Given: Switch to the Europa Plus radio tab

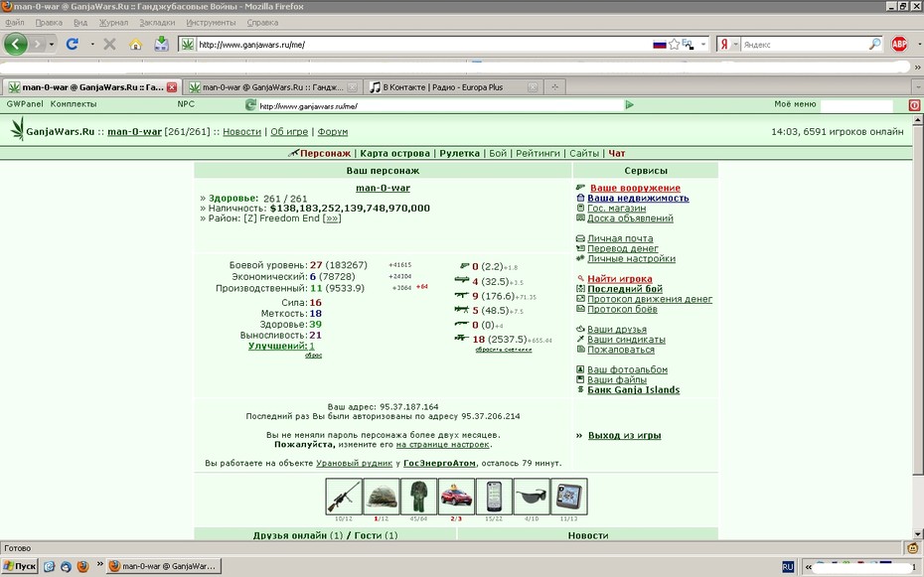Looking at the screenshot, I should click(451, 87).
